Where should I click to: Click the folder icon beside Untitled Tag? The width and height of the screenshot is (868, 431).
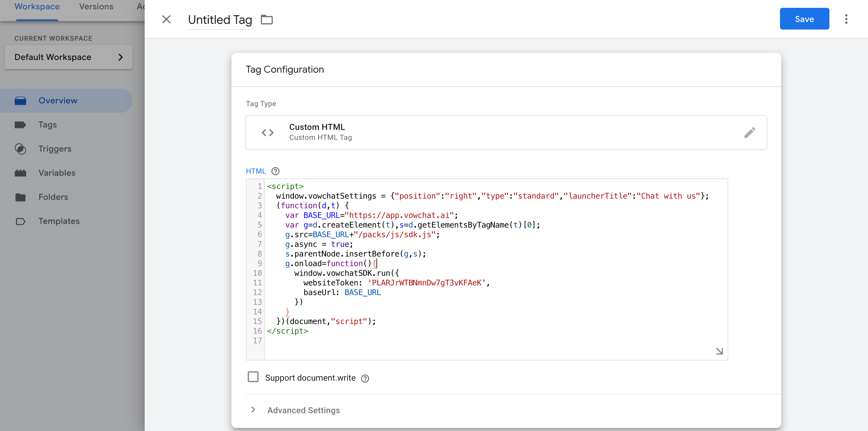pos(266,20)
